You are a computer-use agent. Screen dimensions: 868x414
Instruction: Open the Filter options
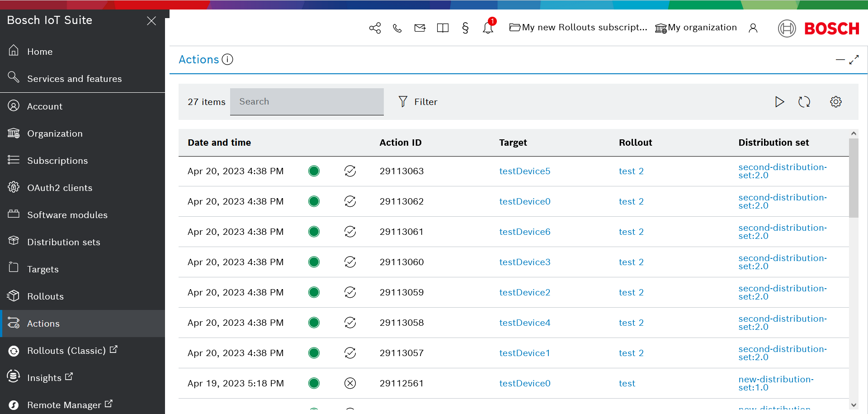(418, 102)
